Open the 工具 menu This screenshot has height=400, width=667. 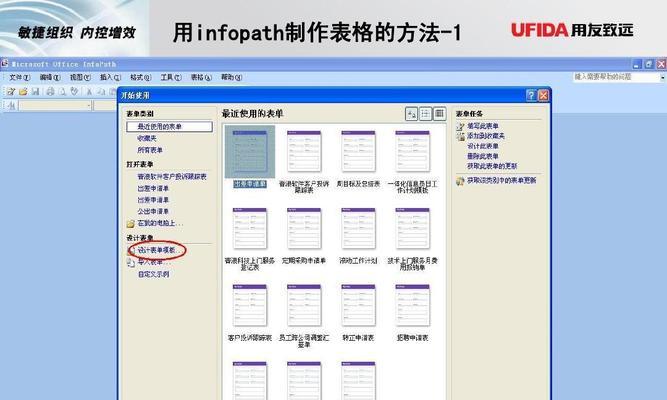coord(171,77)
